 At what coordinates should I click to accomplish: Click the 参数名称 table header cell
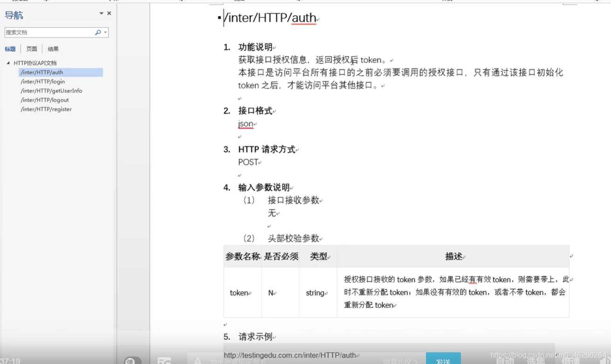[243, 256]
